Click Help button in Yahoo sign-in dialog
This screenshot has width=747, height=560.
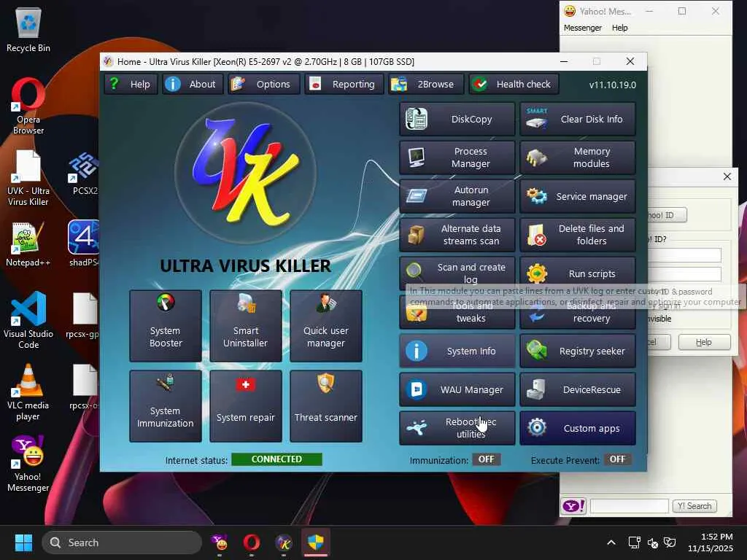pos(704,342)
